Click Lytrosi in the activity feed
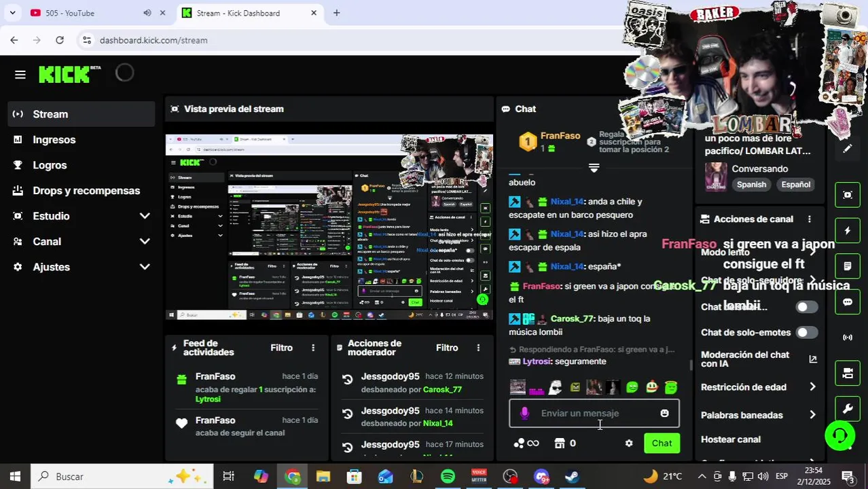 point(208,399)
